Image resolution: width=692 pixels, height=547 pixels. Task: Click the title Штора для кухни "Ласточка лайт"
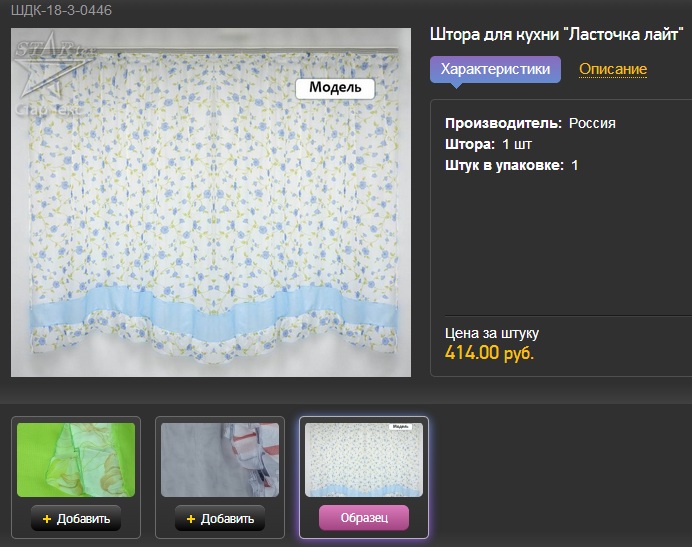click(x=557, y=34)
